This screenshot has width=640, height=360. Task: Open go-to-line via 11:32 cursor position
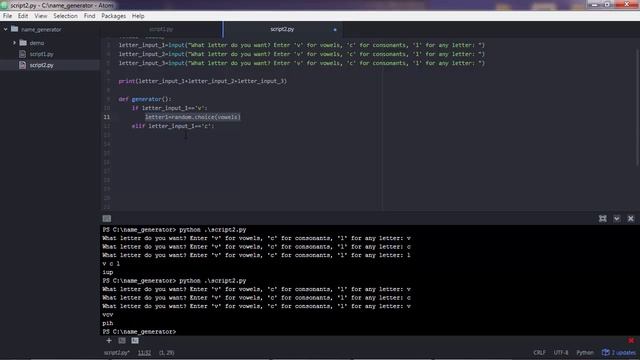144,353
